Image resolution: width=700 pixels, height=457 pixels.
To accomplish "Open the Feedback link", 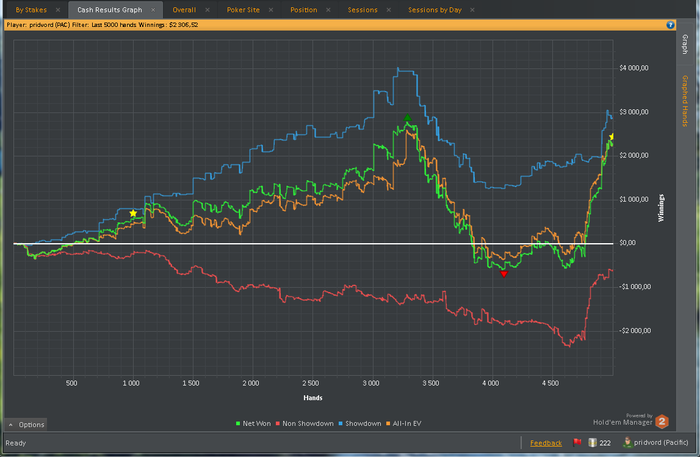I will [546, 443].
